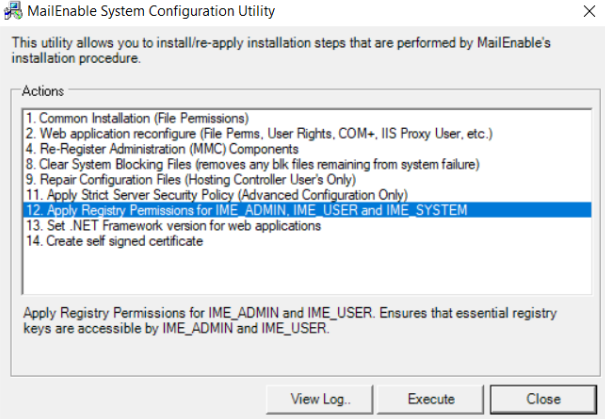
Task: Click highlighted Apply Registry Permissions item
Action: point(307,210)
